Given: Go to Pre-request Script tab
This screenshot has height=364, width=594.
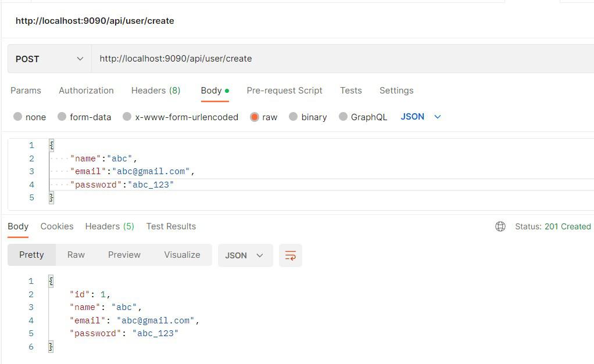Looking at the screenshot, I should tap(284, 91).
